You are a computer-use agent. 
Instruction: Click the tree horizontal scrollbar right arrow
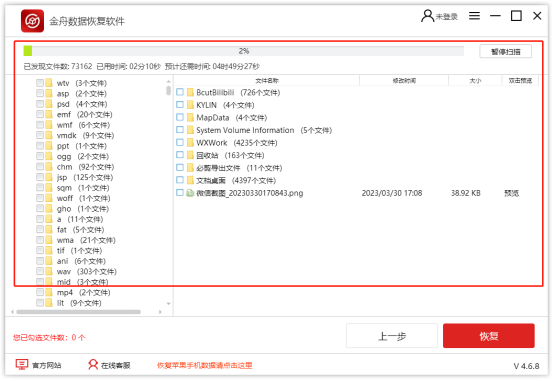160,312
